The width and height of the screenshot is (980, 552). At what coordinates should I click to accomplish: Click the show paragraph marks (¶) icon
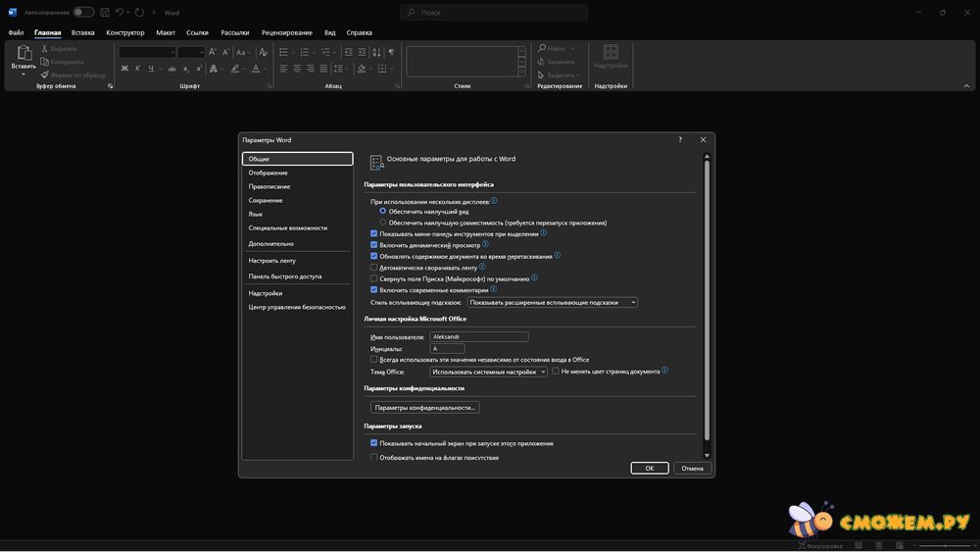[391, 52]
